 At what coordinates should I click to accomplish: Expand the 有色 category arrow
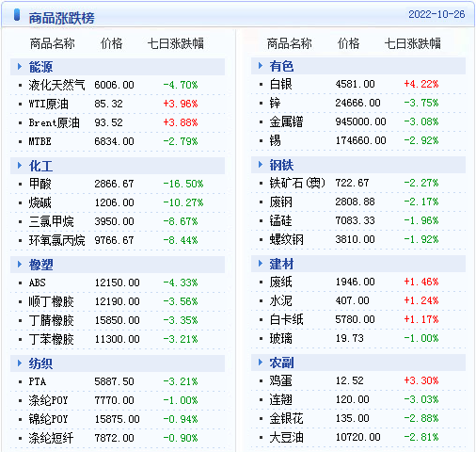(261, 66)
